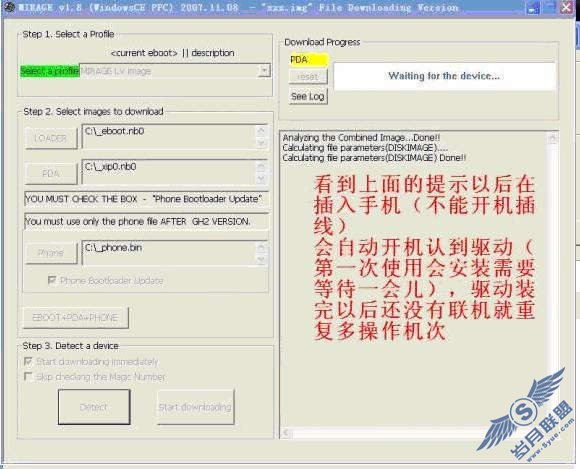Open the profile dropdown arrow
Viewport: 580px width, 469px height.
click(x=264, y=71)
